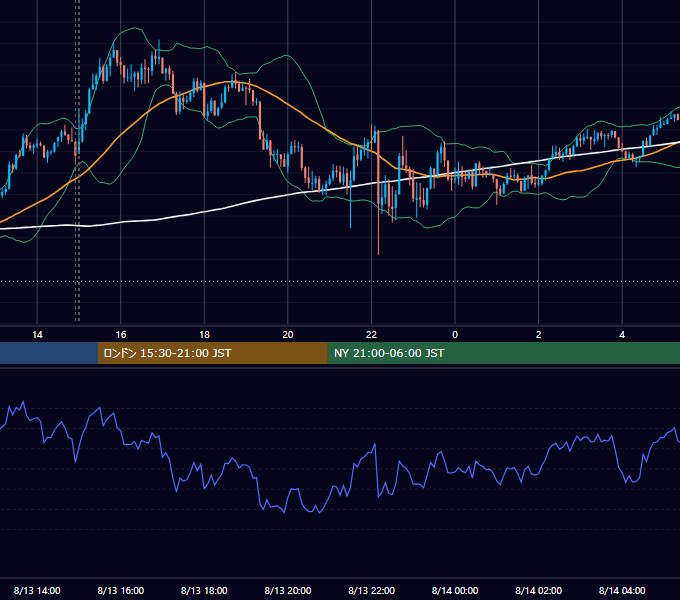Screen dimensions: 680x600
Task: Click the 18 hour label on price chart axis
Action: pos(204,335)
